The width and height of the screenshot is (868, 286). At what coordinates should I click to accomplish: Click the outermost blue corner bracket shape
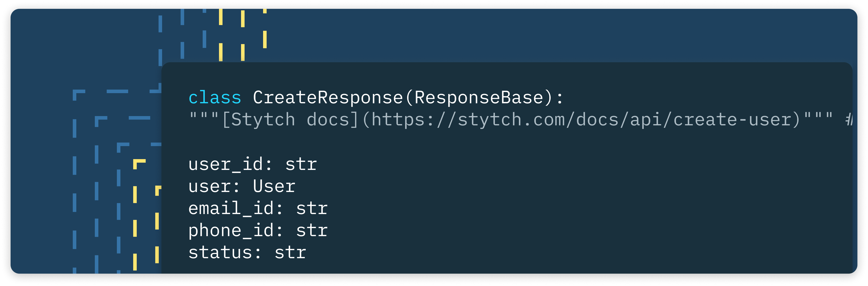click(x=79, y=95)
